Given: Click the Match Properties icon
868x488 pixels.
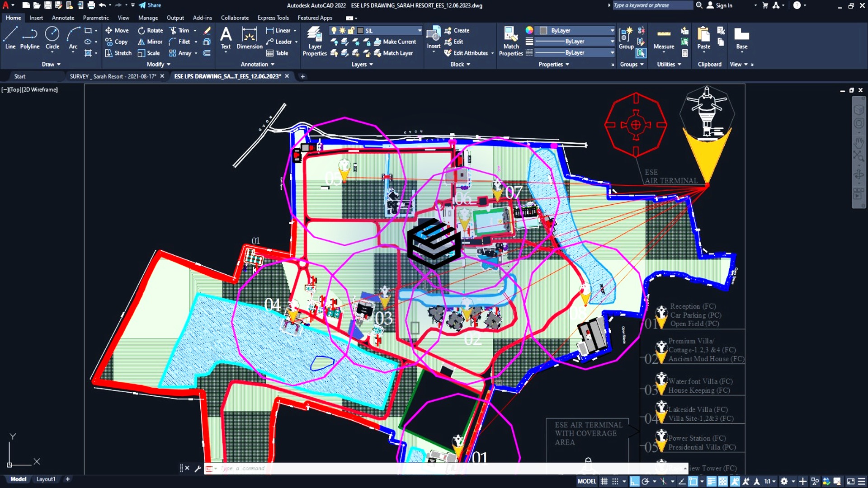Looking at the screenshot, I should [x=511, y=41].
